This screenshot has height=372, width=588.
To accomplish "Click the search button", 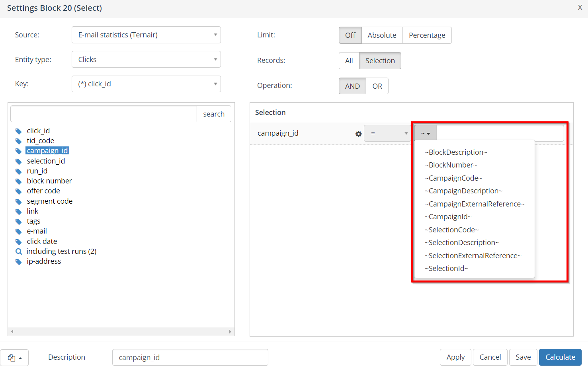I will (214, 114).
